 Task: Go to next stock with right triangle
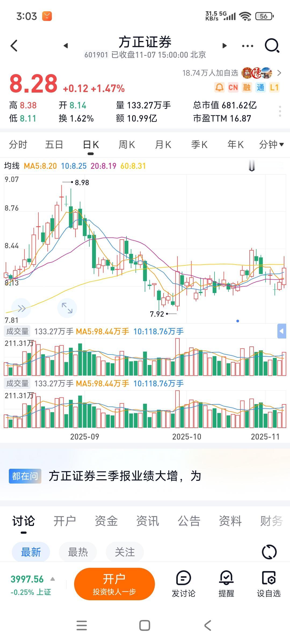pos(224,46)
